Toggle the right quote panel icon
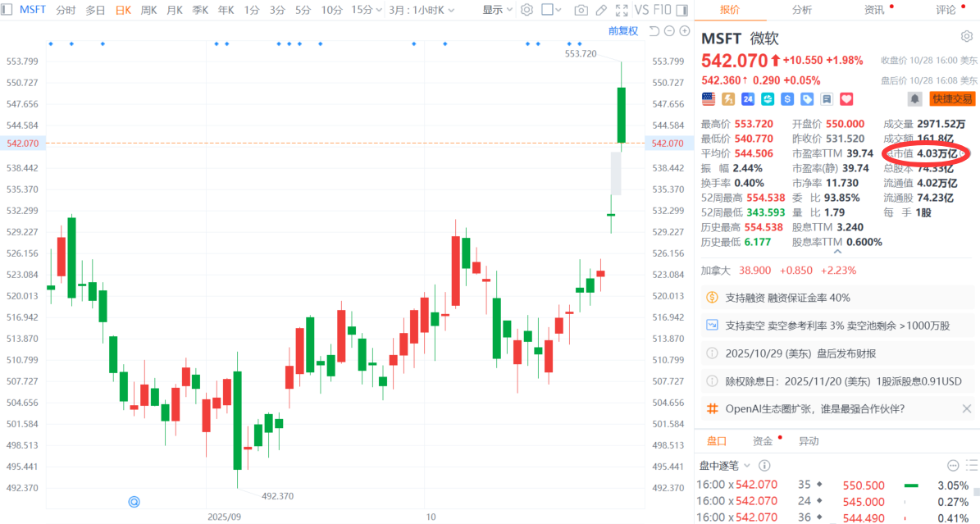This screenshot has height=524, width=980. pos(681,10)
